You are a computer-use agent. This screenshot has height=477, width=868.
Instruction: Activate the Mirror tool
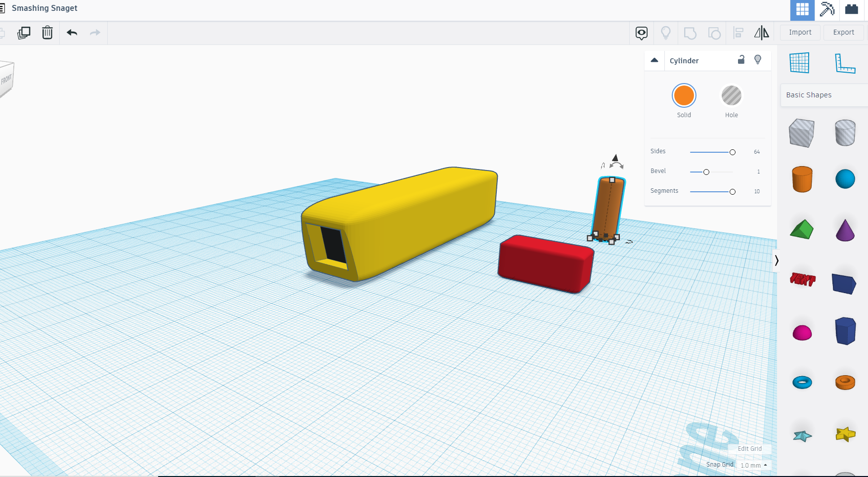tap(762, 33)
